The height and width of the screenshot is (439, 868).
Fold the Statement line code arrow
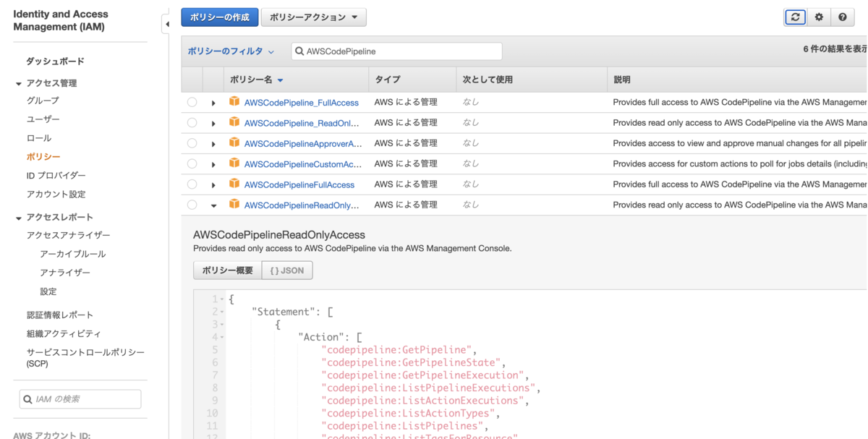pos(222,312)
